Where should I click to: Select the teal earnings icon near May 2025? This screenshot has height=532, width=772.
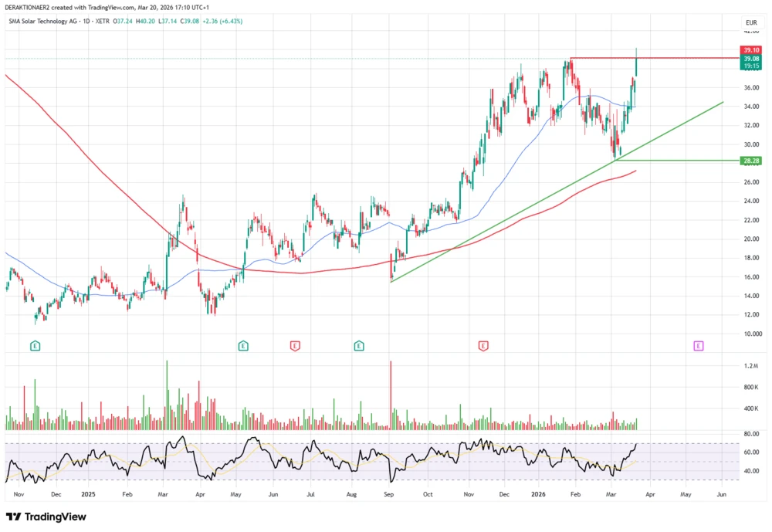(x=242, y=346)
